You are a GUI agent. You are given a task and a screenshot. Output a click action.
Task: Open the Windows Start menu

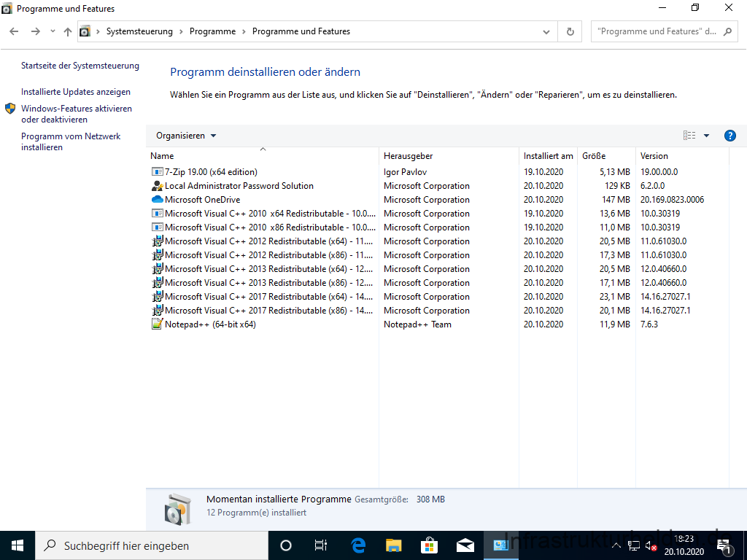tap(18, 545)
